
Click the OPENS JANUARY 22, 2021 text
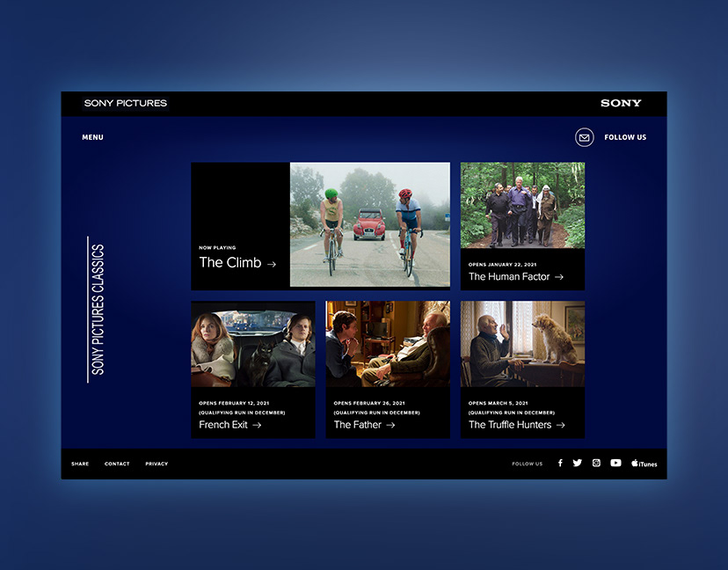pos(502,264)
